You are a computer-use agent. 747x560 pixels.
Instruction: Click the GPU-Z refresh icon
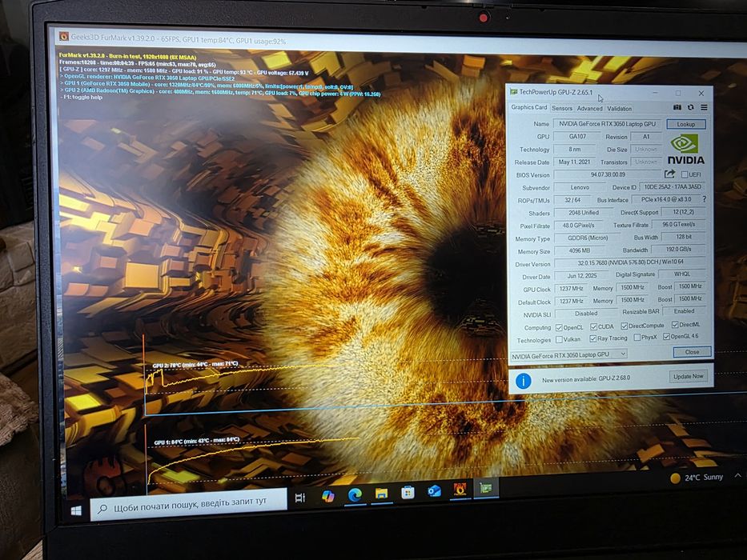[x=690, y=108]
